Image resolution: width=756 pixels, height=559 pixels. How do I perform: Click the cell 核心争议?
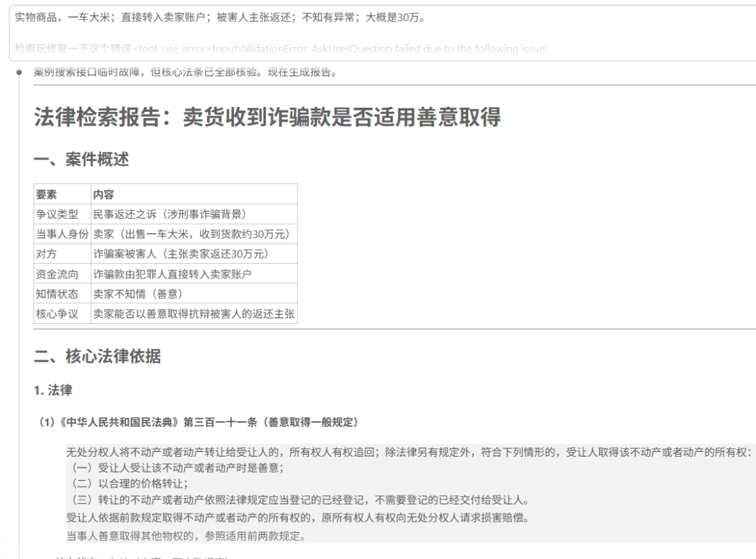click(62, 313)
